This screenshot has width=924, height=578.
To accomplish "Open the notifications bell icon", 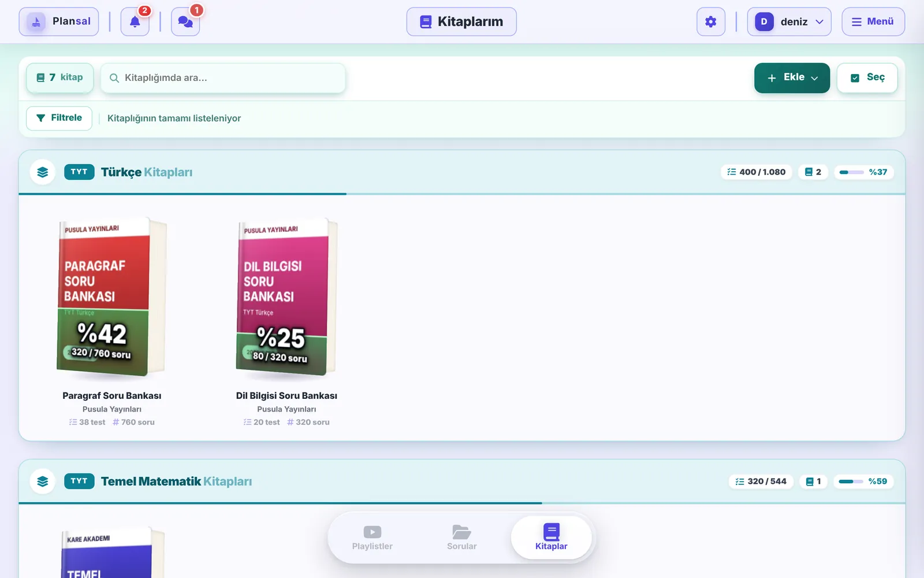I will tap(135, 22).
